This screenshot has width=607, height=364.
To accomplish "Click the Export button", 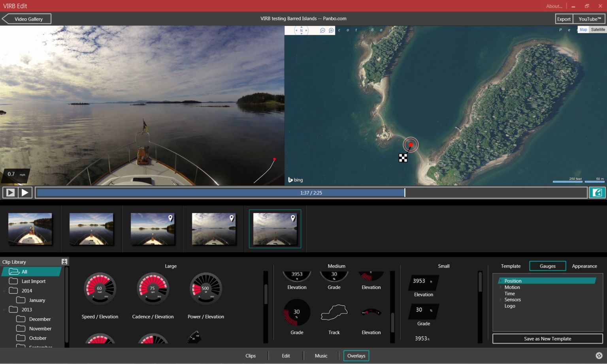I will tap(564, 19).
